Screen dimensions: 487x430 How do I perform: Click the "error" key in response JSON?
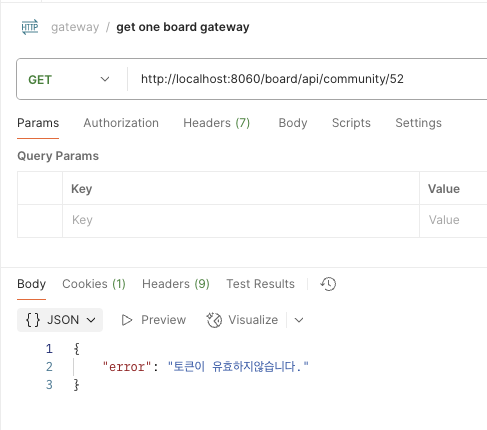click(126, 367)
